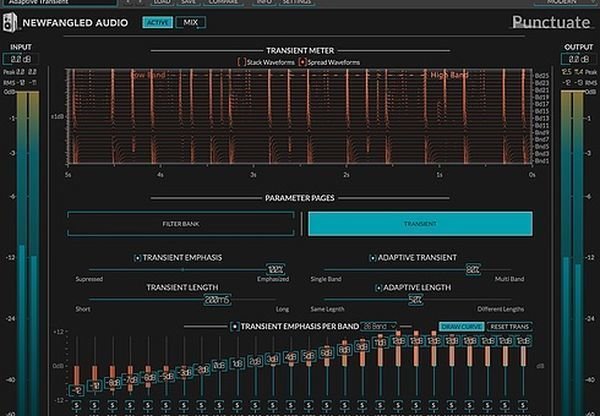The image size is (600, 416).
Task: Click the MIX button
Action: [x=191, y=22]
